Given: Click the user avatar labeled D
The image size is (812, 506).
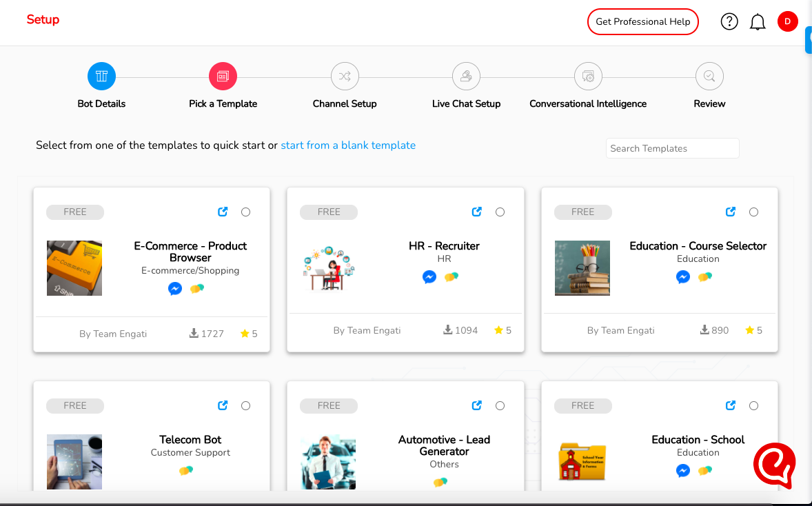Looking at the screenshot, I should click(x=787, y=21).
